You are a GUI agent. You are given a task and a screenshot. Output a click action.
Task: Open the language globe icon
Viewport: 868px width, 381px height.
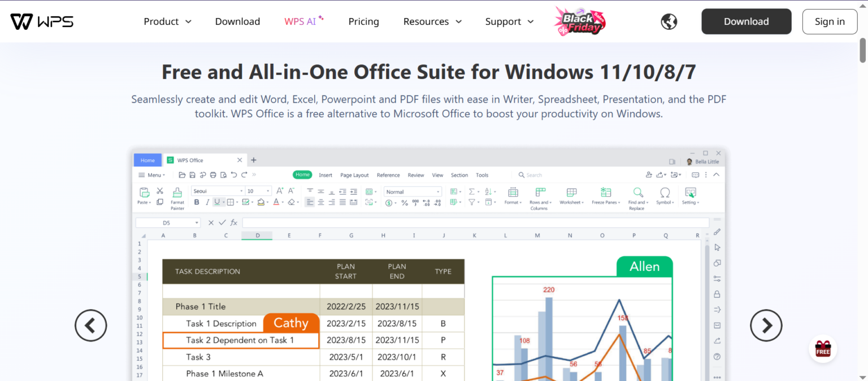(669, 21)
